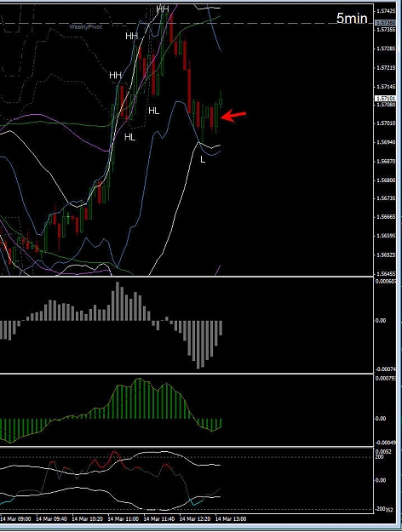The width and height of the screenshot is (402, 532).
Task: Click the 1.56870 price scale label
Action: pyautogui.click(x=386, y=161)
